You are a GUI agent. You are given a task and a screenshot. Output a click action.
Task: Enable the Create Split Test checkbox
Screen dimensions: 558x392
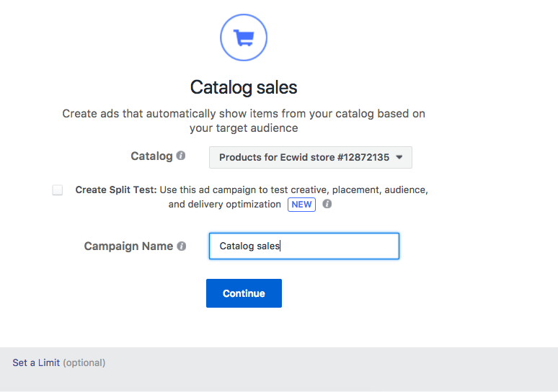point(58,190)
